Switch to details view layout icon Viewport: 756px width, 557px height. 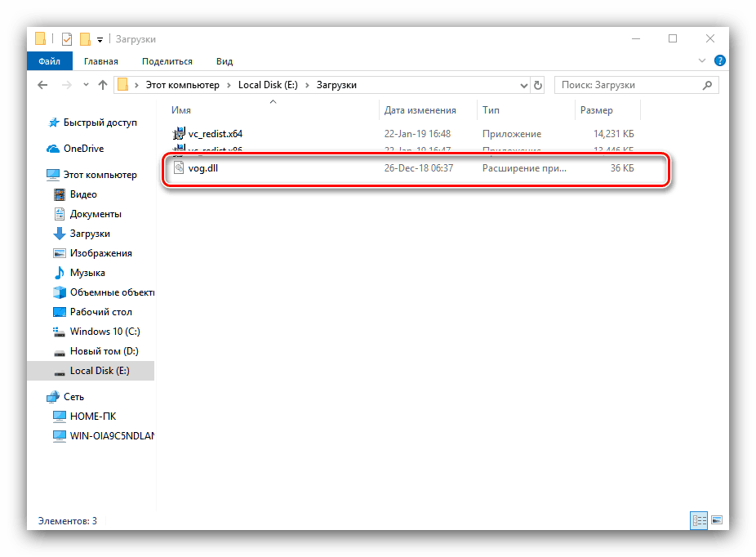[699, 520]
